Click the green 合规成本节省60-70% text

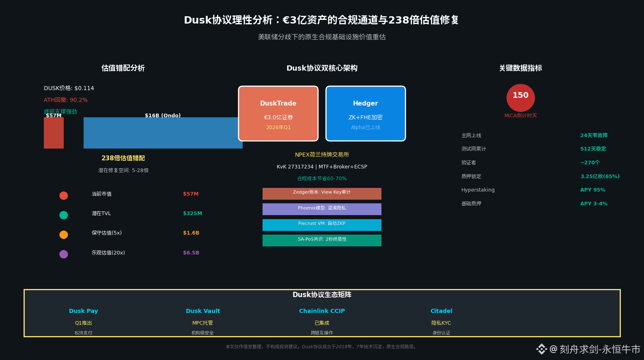[322, 179]
